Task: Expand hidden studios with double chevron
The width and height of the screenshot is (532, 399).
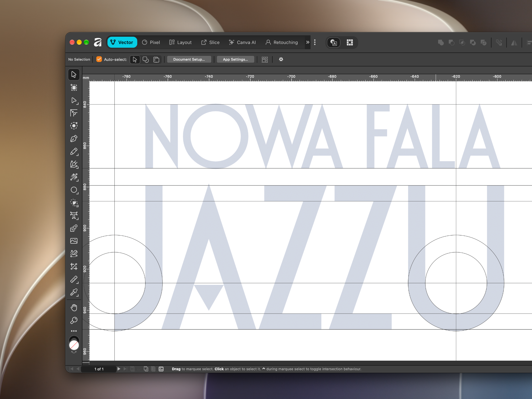Action: 308,42
